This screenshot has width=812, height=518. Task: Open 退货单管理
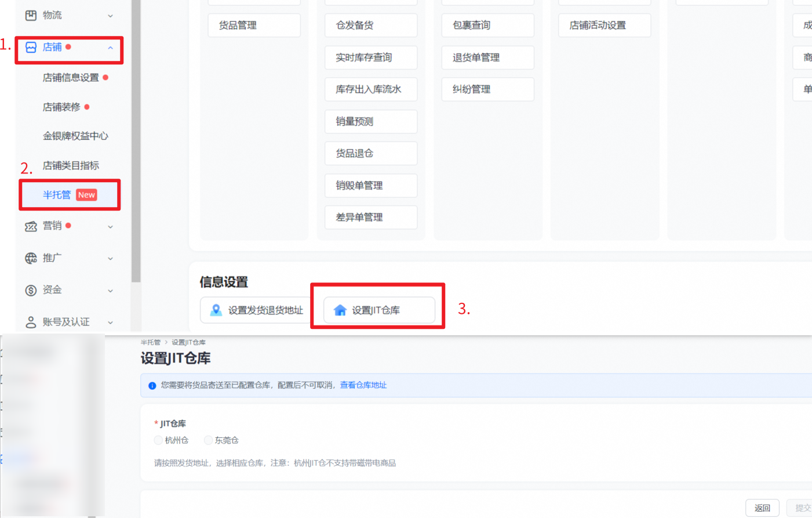488,57
